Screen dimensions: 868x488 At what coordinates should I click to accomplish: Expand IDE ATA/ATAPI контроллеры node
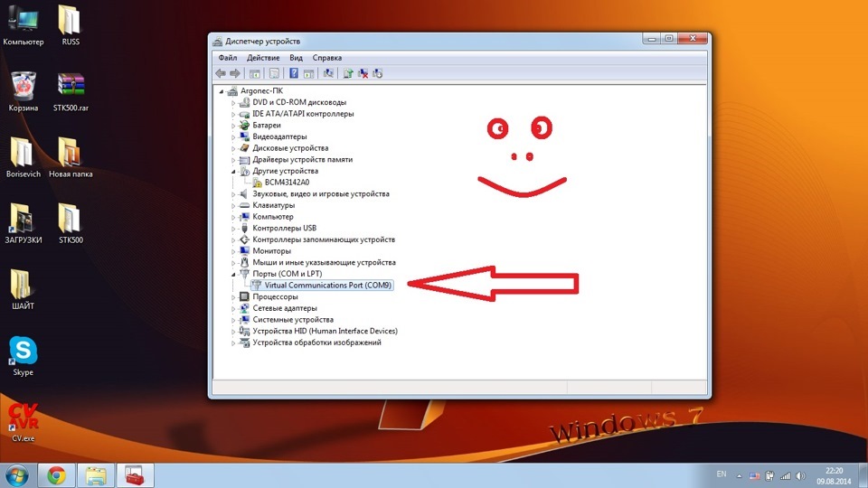(x=233, y=115)
